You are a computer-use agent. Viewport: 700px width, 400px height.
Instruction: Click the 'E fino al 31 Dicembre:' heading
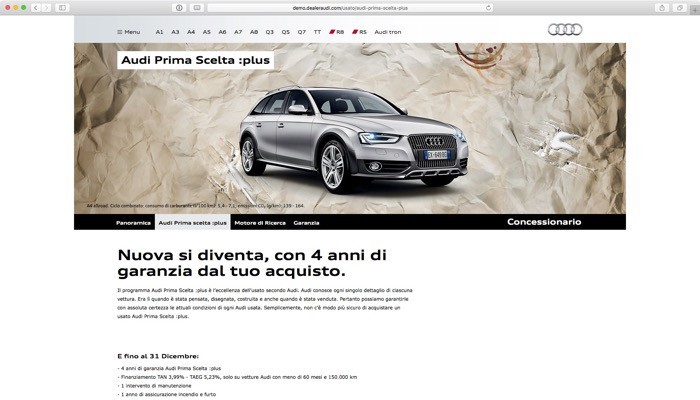pos(158,356)
